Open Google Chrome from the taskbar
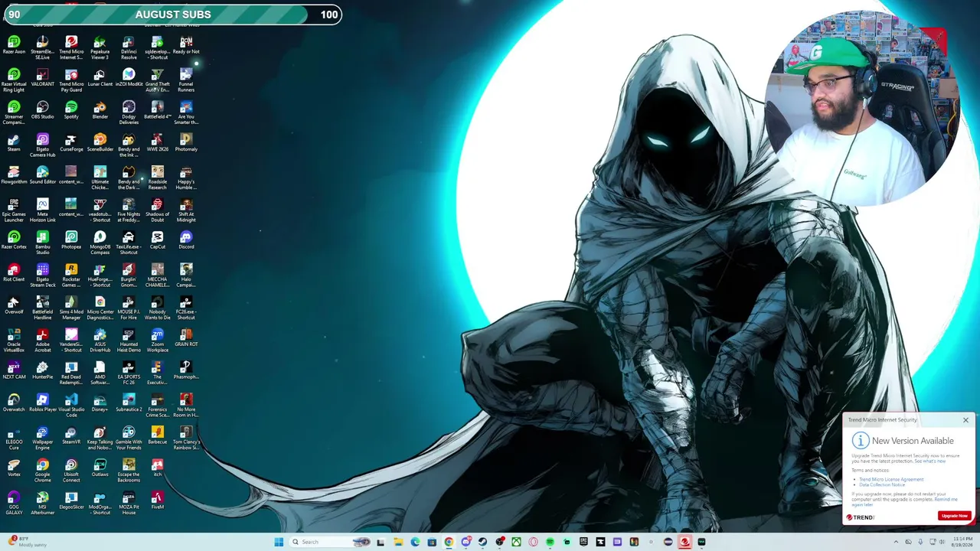The height and width of the screenshot is (551, 980). [x=449, y=542]
